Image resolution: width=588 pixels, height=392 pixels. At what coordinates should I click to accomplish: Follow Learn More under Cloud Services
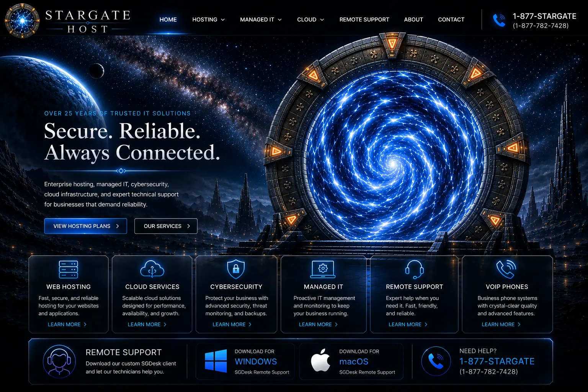click(147, 325)
